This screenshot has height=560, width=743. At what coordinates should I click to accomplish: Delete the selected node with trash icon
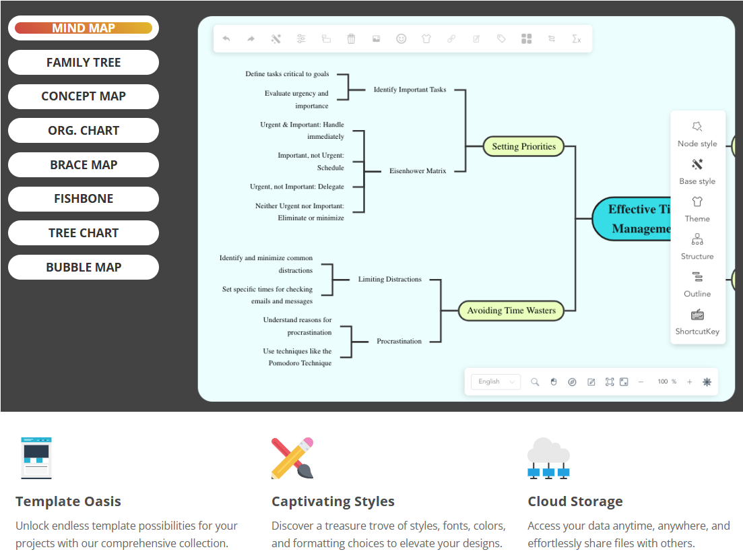point(351,38)
